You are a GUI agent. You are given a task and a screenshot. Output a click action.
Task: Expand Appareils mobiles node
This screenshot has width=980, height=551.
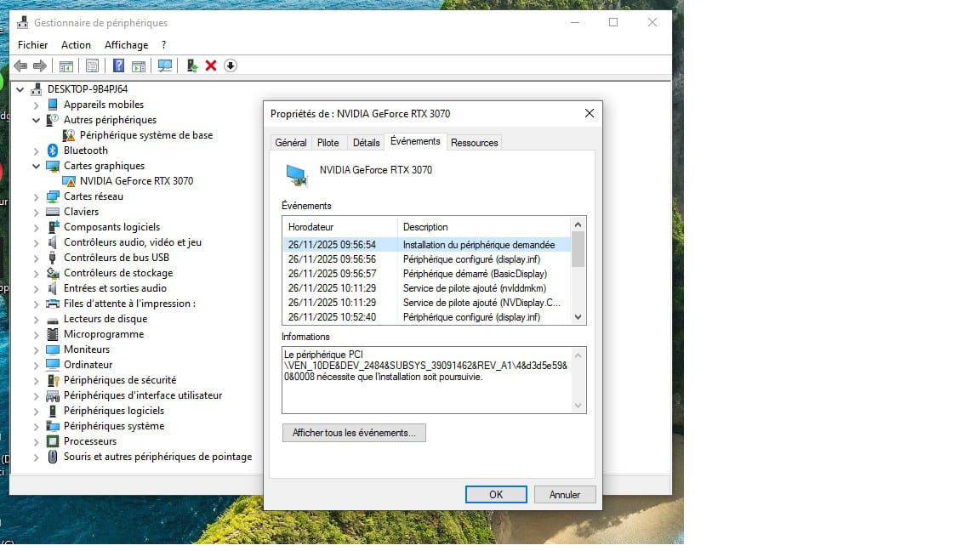37,105
